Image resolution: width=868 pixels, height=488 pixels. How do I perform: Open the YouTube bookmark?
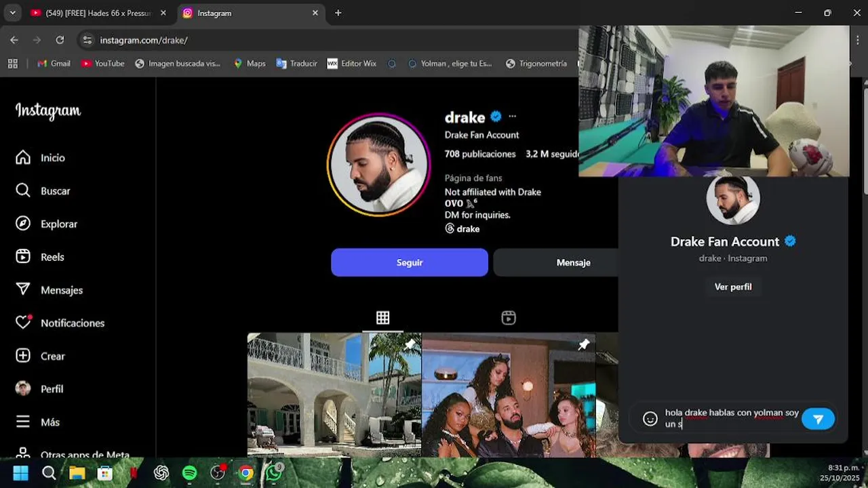[103, 63]
